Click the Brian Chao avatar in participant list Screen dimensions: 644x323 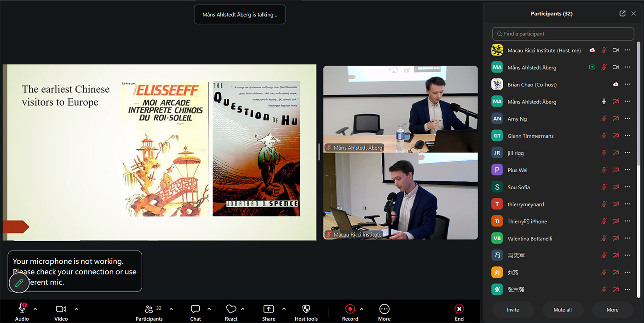click(x=497, y=85)
